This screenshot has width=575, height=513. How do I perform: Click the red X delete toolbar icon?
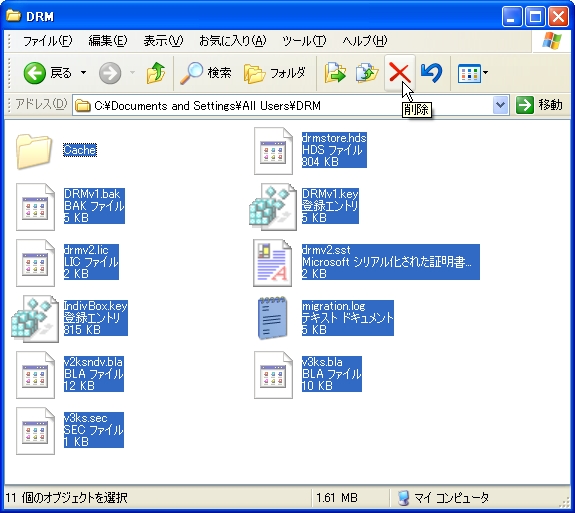399,72
